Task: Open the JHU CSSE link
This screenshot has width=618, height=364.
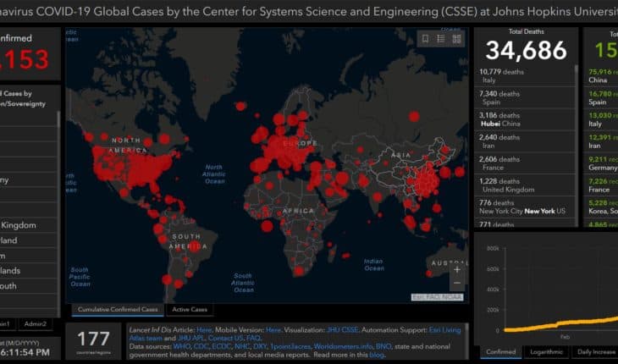Action: pyautogui.click(x=343, y=330)
